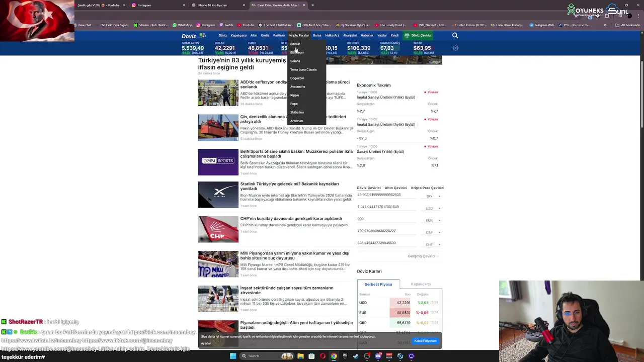This screenshot has width=644, height=362.
Task: Open the Kapalıçarşı navigation item
Action: pos(238,35)
